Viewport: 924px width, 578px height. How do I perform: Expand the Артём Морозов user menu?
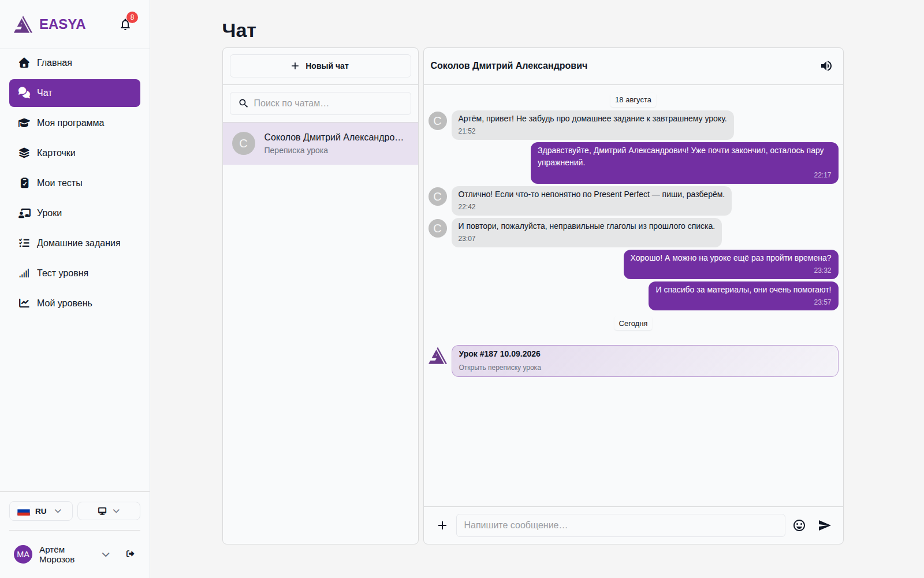pos(106,554)
